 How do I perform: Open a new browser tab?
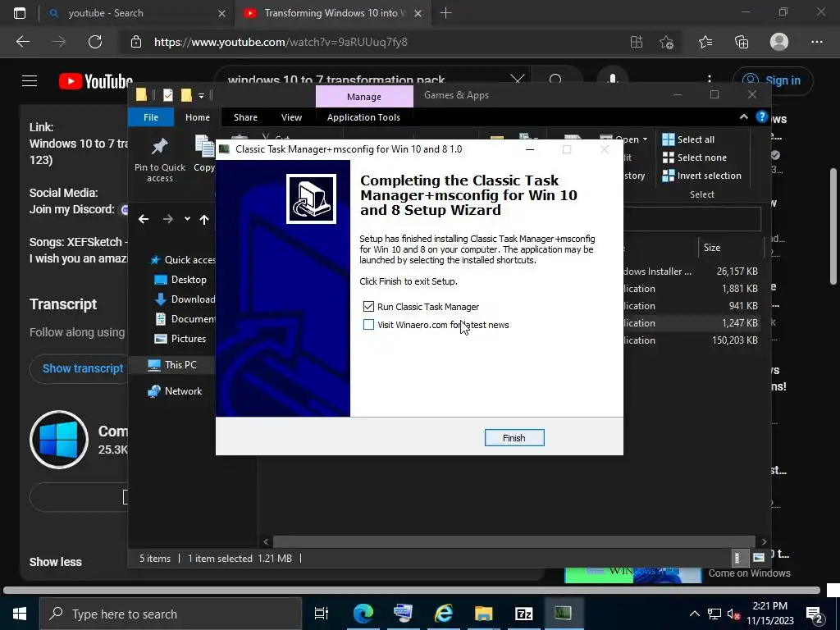445,13
